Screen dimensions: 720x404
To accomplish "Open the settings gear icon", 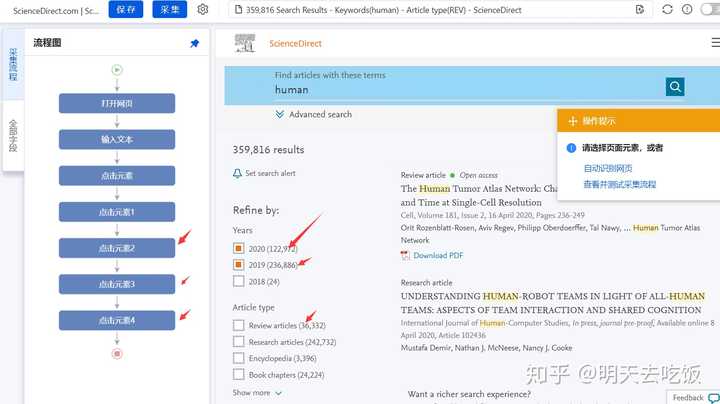I will (x=202, y=10).
